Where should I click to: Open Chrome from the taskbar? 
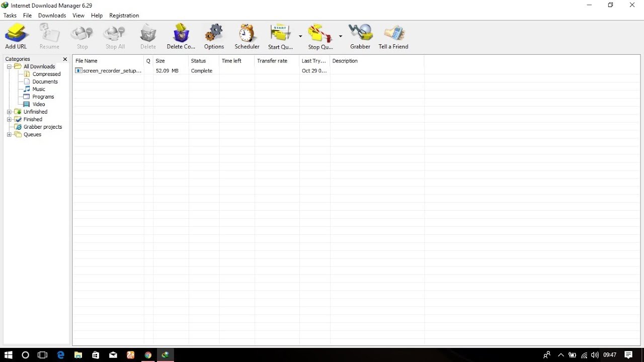pos(148,355)
